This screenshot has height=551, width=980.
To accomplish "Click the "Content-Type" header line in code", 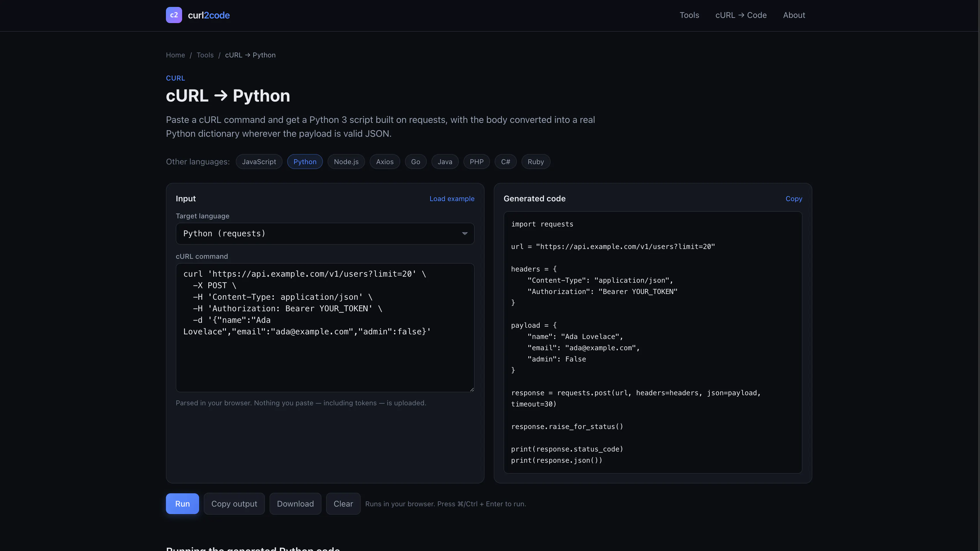I will [x=600, y=281].
